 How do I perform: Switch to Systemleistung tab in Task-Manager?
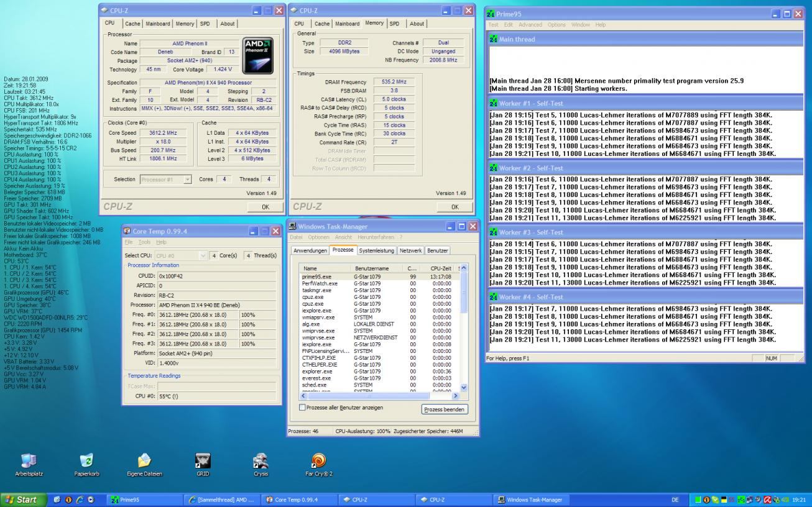pyautogui.click(x=376, y=250)
